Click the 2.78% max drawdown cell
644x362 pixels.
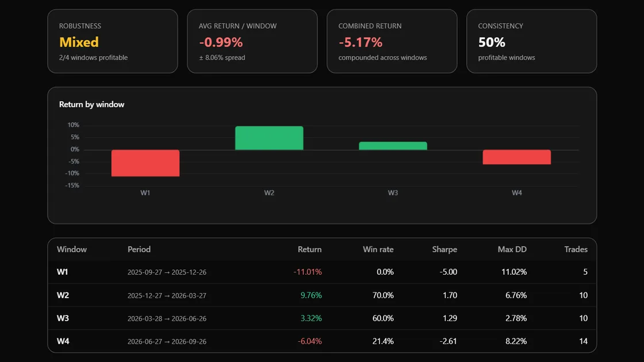pyautogui.click(x=516, y=318)
